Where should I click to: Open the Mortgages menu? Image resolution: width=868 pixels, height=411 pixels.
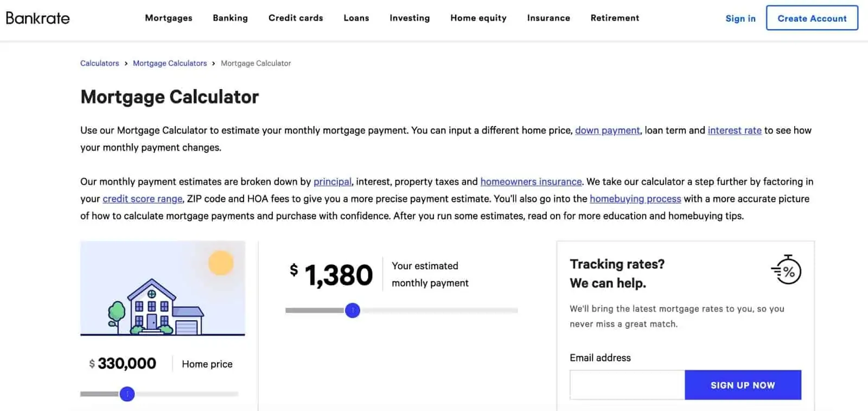pyautogui.click(x=168, y=18)
